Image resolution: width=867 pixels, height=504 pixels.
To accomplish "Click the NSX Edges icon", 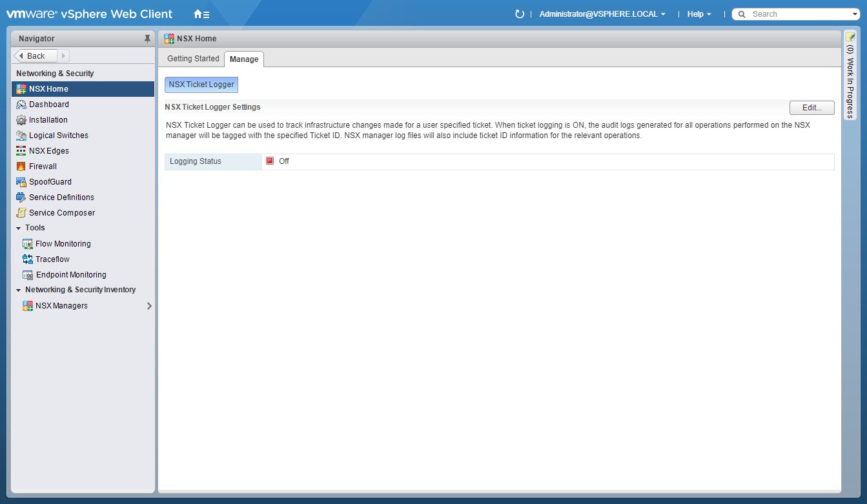I will pos(21,151).
